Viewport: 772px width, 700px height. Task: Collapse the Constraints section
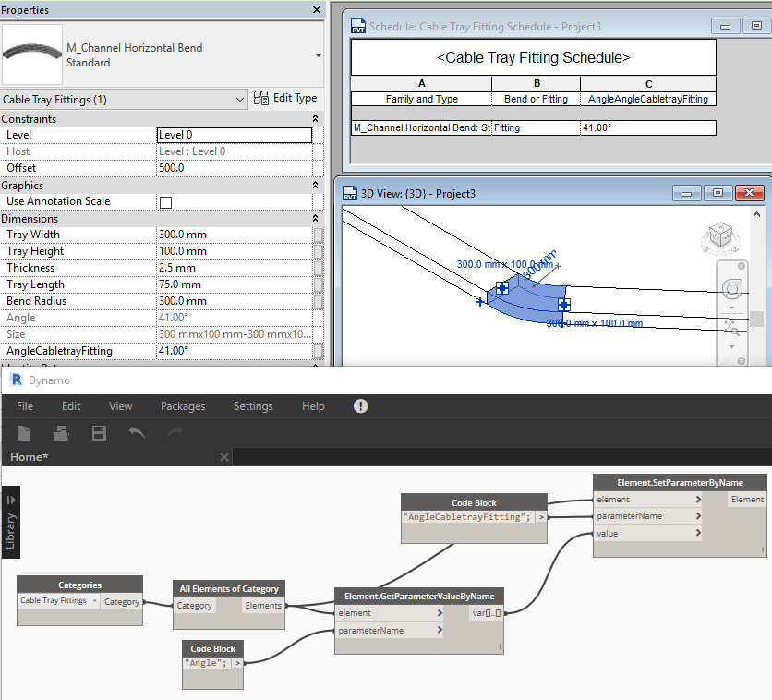[315, 118]
